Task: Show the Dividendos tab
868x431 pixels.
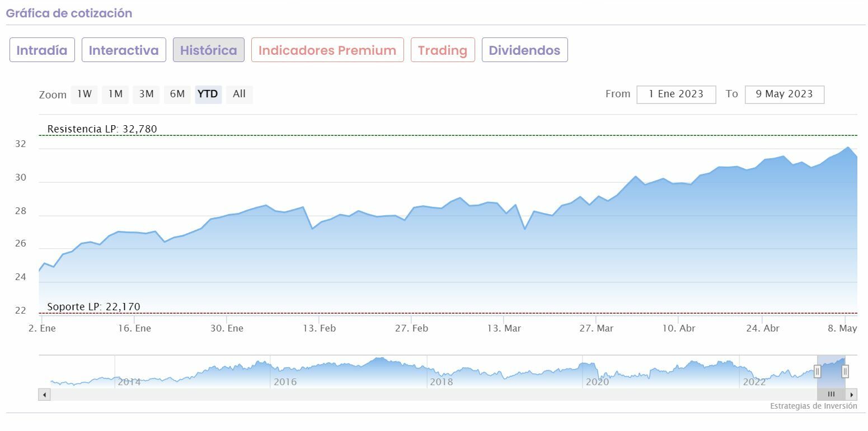Action: 524,50
